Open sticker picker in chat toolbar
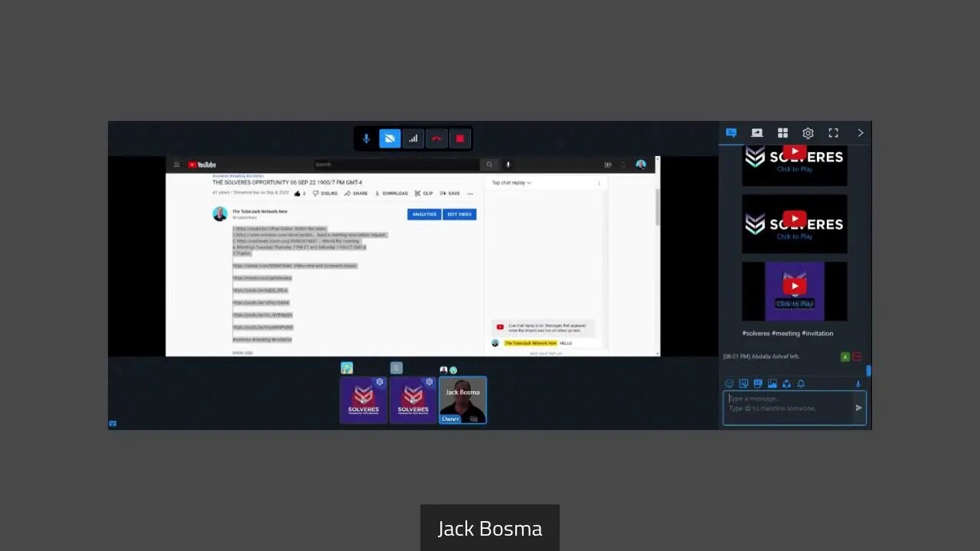 (x=743, y=383)
